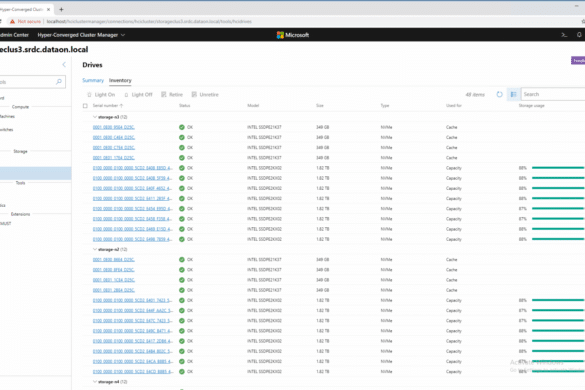
Task: Click the Light On button label
Action: 105,95
